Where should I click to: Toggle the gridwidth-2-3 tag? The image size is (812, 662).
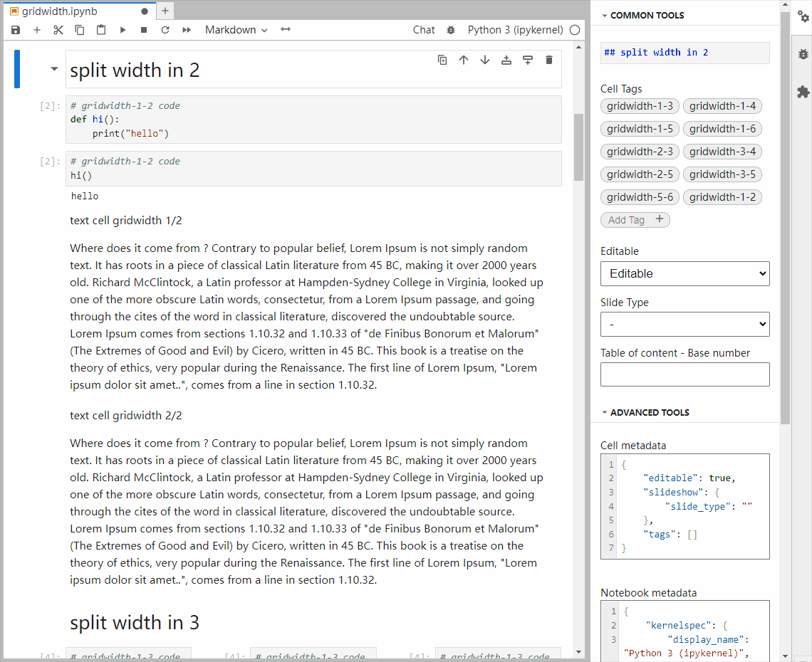(640, 152)
